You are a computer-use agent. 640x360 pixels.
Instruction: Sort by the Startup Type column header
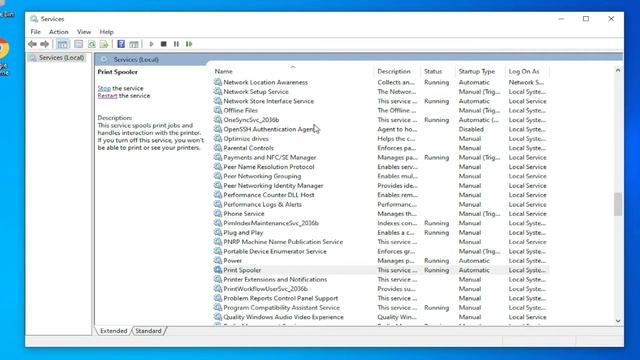click(x=480, y=71)
